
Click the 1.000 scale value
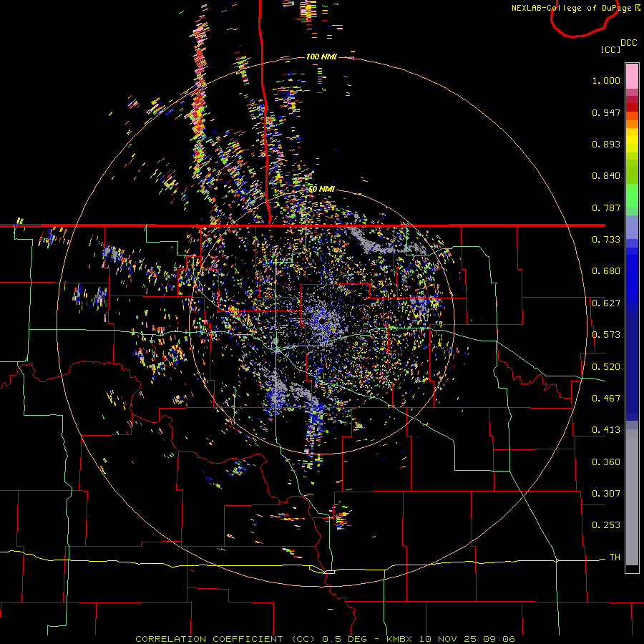click(606, 80)
